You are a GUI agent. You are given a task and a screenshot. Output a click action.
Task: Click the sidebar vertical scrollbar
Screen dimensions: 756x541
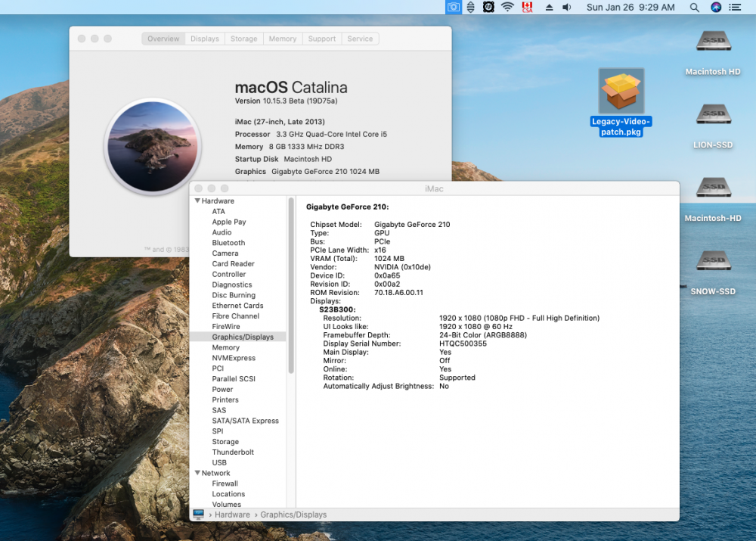(x=291, y=285)
